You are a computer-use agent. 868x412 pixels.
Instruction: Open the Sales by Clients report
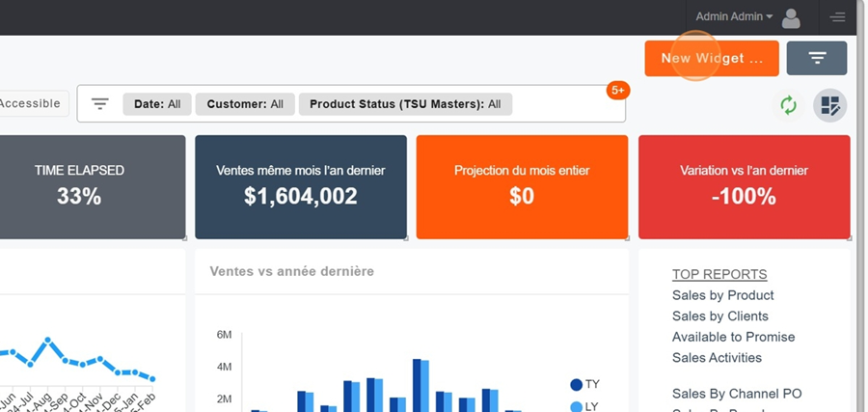(720, 316)
